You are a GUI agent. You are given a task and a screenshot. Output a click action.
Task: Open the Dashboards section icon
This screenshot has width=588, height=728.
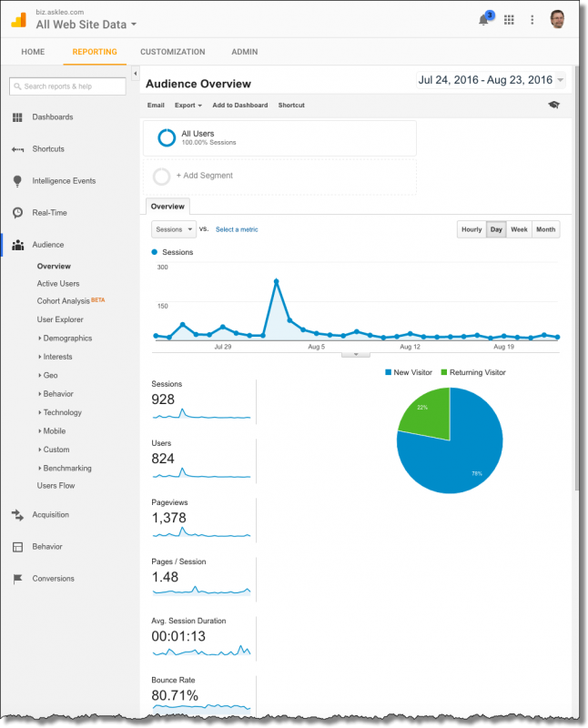[x=17, y=117]
